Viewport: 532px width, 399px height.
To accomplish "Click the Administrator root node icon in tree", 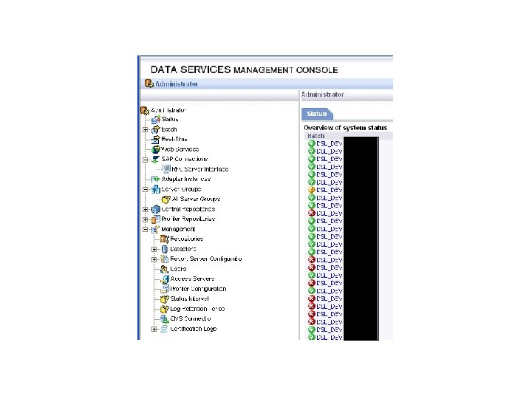I will [145, 110].
